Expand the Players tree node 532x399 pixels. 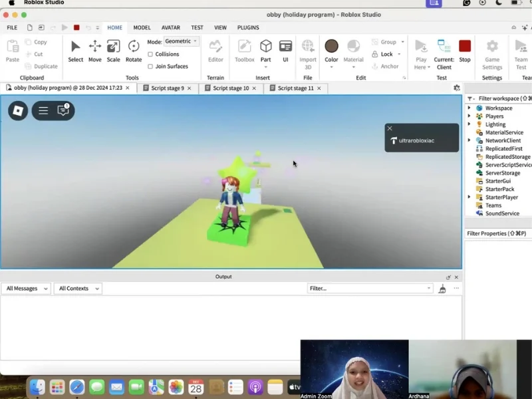pos(469,116)
